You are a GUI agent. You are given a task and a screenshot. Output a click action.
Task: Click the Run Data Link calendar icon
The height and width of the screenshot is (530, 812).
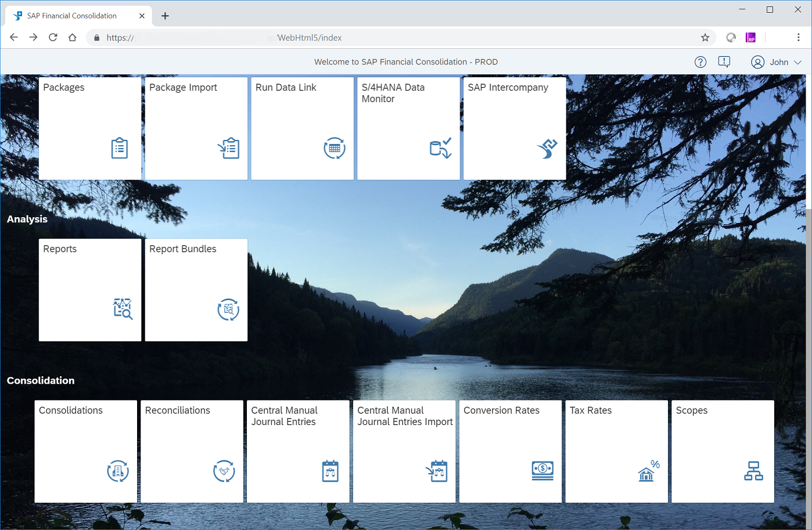(335, 148)
